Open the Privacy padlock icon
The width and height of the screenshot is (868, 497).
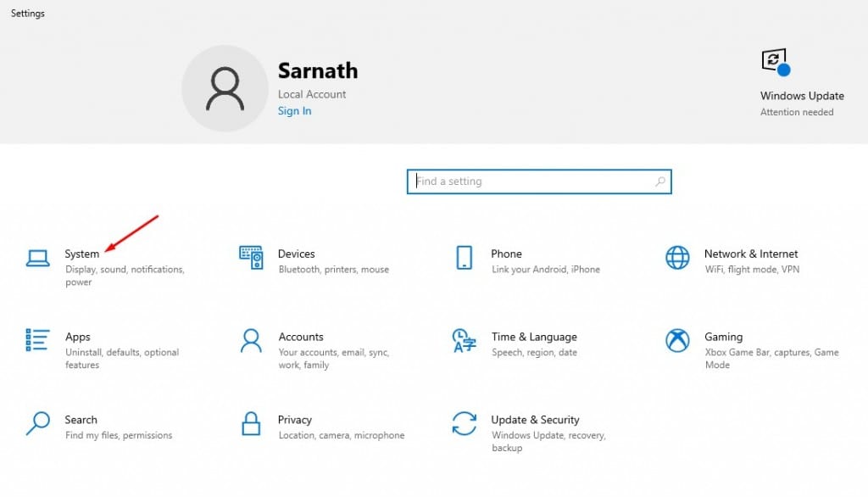(251, 423)
